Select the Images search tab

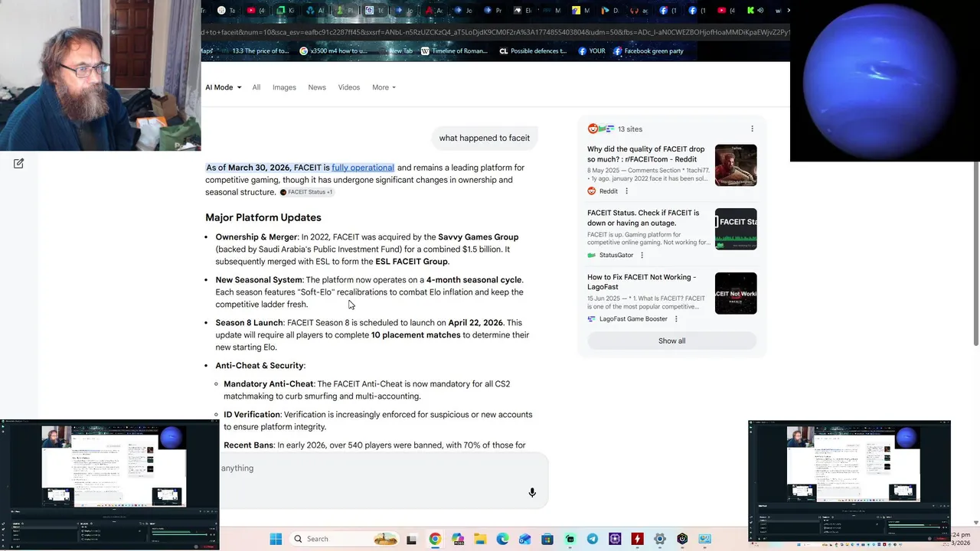(284, 87)
